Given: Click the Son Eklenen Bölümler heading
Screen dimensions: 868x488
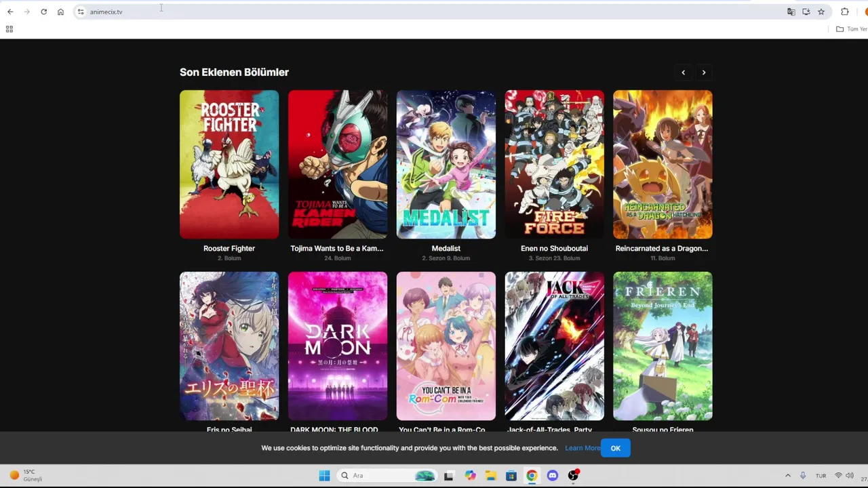Looking at the screenshot, I should (234, 73).
